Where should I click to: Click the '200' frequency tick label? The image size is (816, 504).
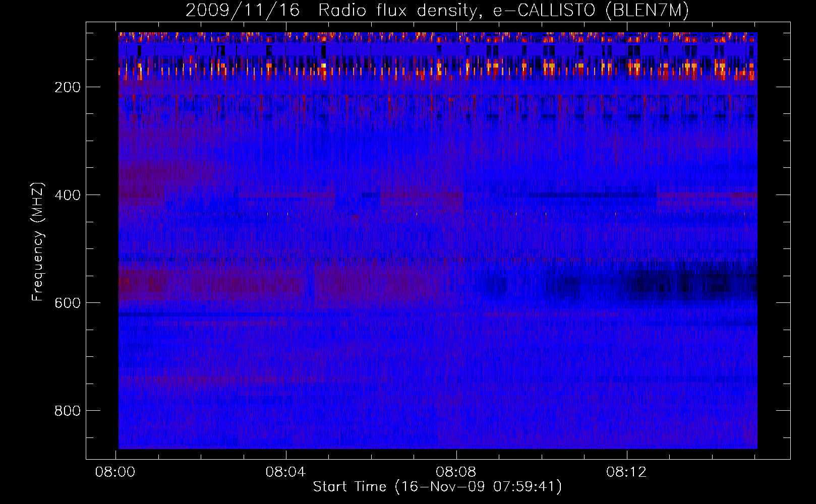pyautogui.click(x=68, y=87)
